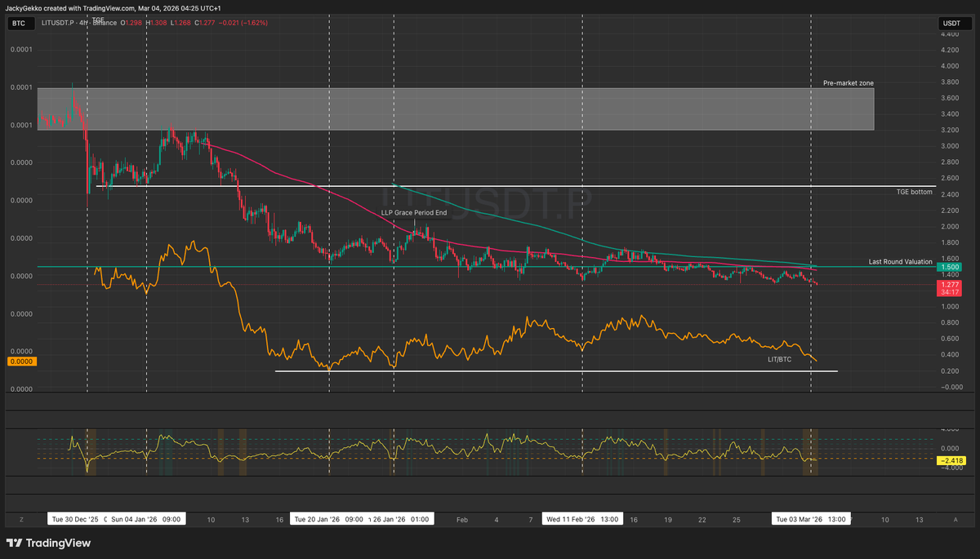Click the BTC left scale label
This screenshot has width=980, height=559.
coord(20,24)
